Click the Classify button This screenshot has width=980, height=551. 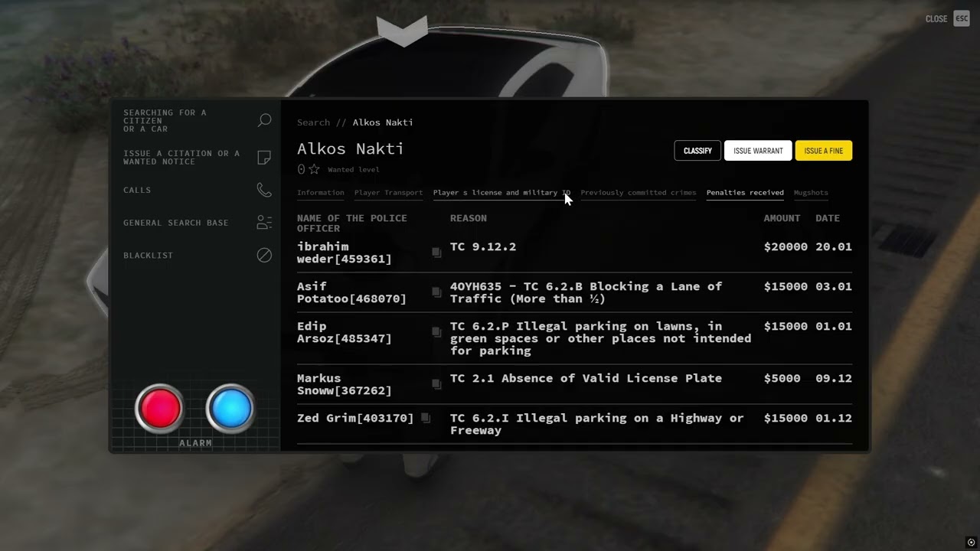point(697,151)
